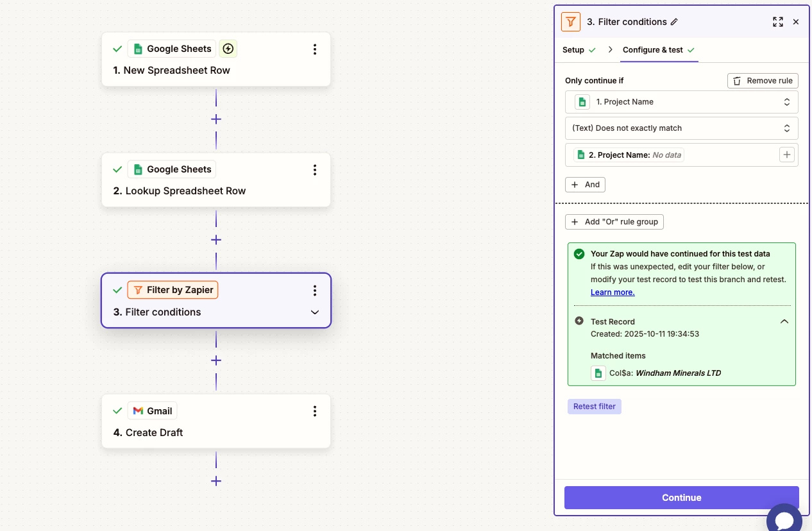Click the green success checkmark icon
Viewport: 812px width, 531px height.
coord(579,254)
